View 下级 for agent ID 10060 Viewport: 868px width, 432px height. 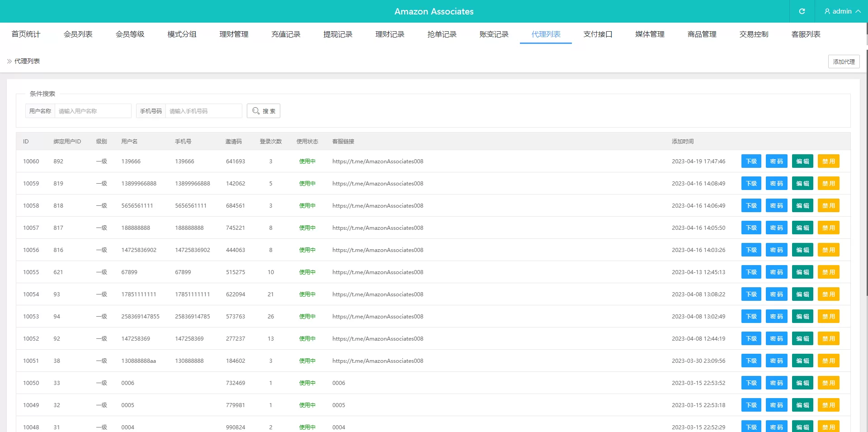click(x=751, y=161)
